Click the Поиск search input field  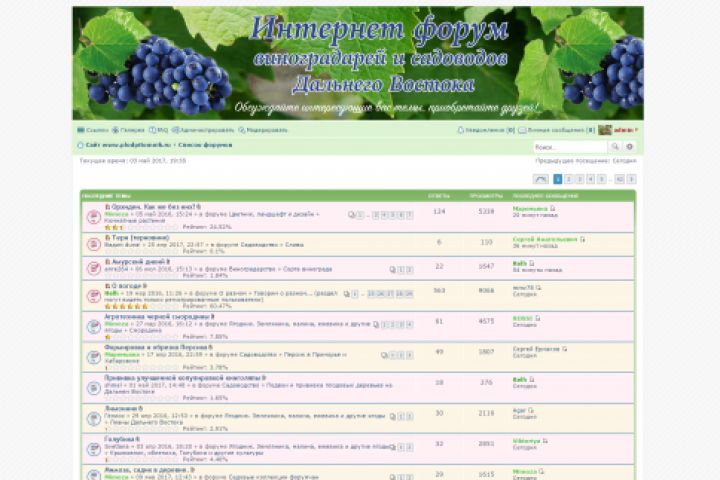click(x=569, y=147)
